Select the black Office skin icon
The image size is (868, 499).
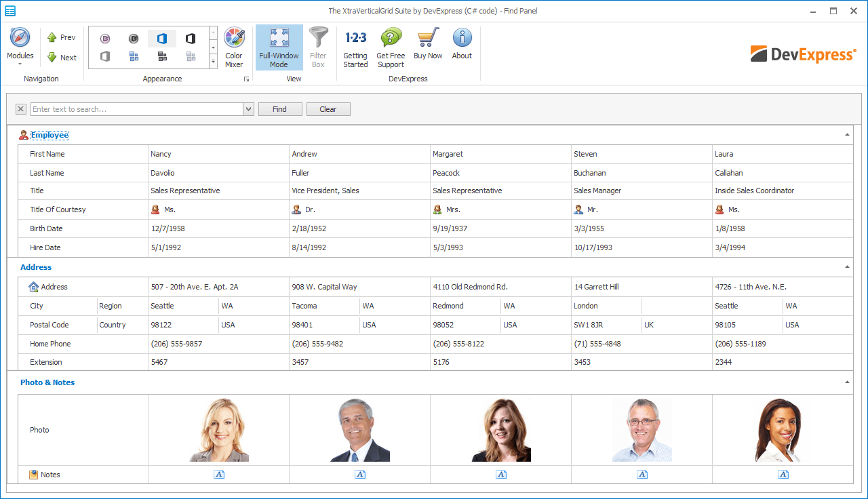(x=191, y=39)
